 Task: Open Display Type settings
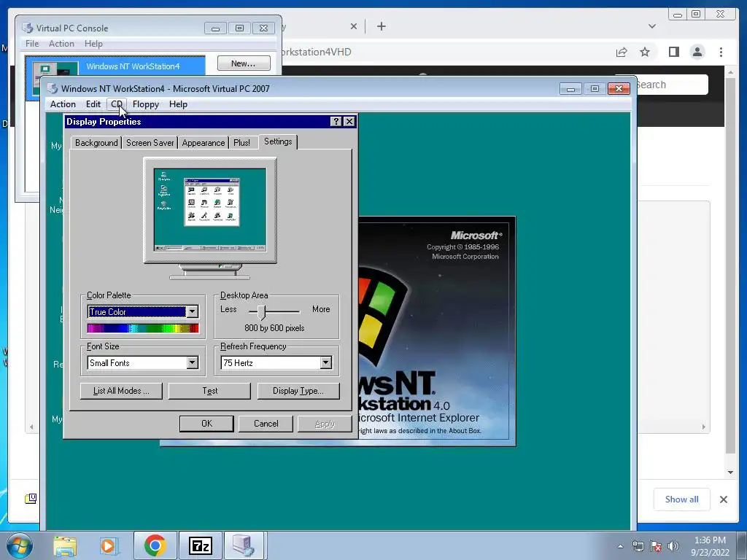click(x=298, y=391)
